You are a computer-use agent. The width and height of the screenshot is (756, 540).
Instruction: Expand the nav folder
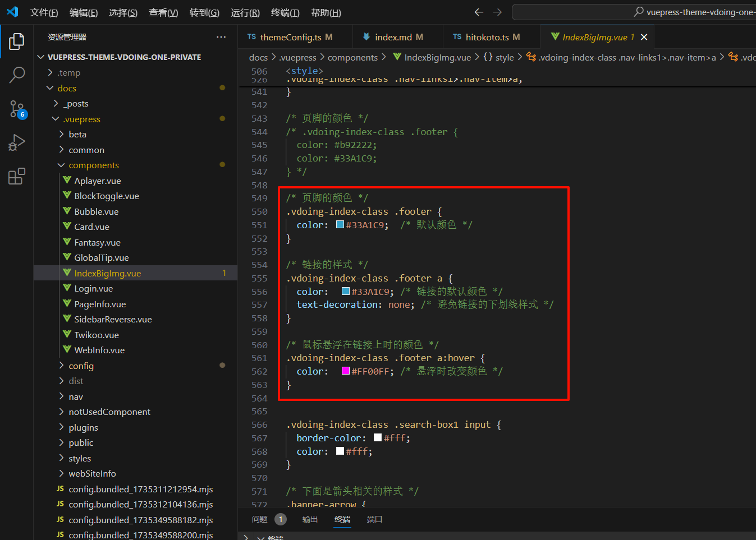(x=135, y=396)
